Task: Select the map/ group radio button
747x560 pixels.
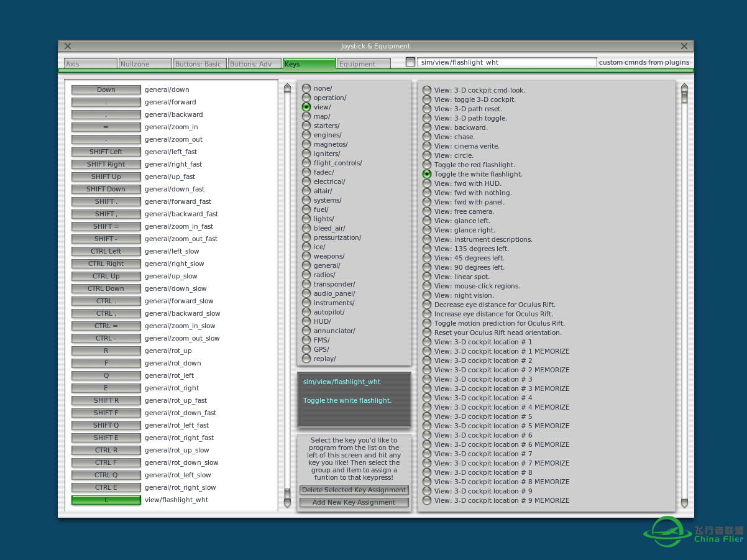Action: click(x=306, y=116)
